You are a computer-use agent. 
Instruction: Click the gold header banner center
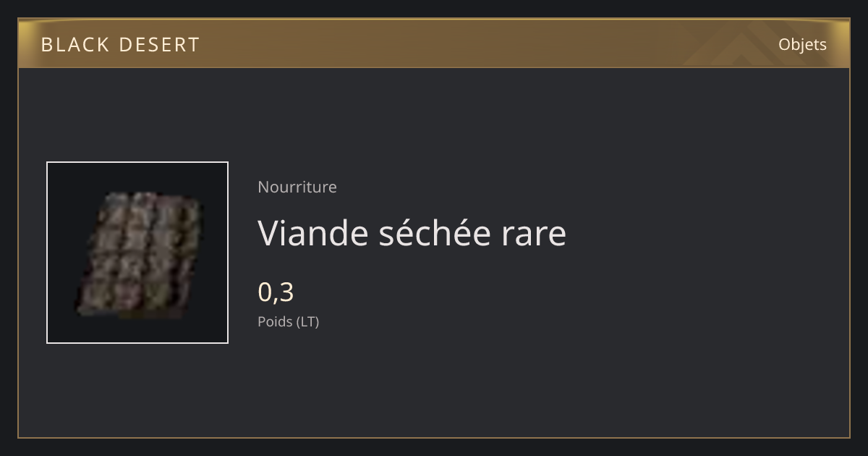point(434,43)
